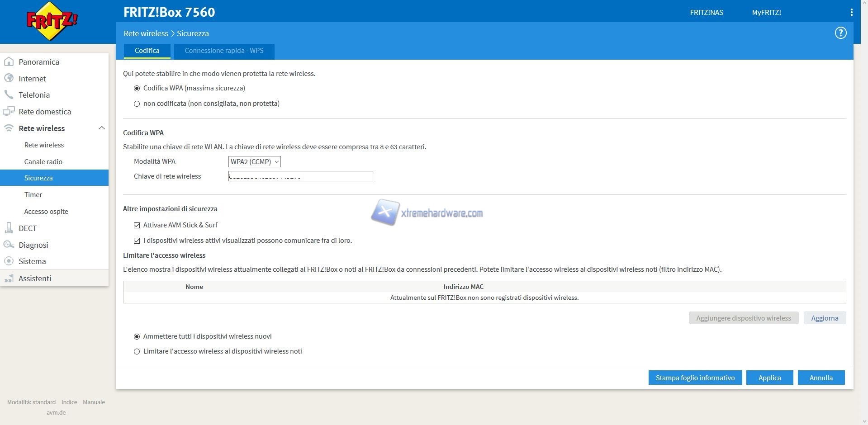Toggle wireless devices can communicate checkbox
868x425 pixels.
coord(137,241)
